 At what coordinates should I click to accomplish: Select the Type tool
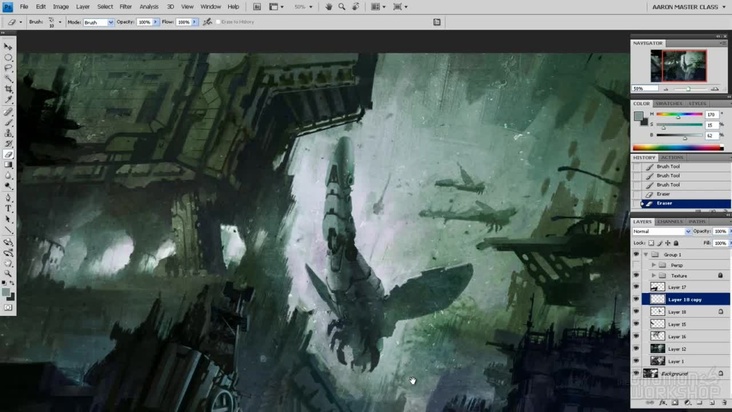click(x=8, y=209)
